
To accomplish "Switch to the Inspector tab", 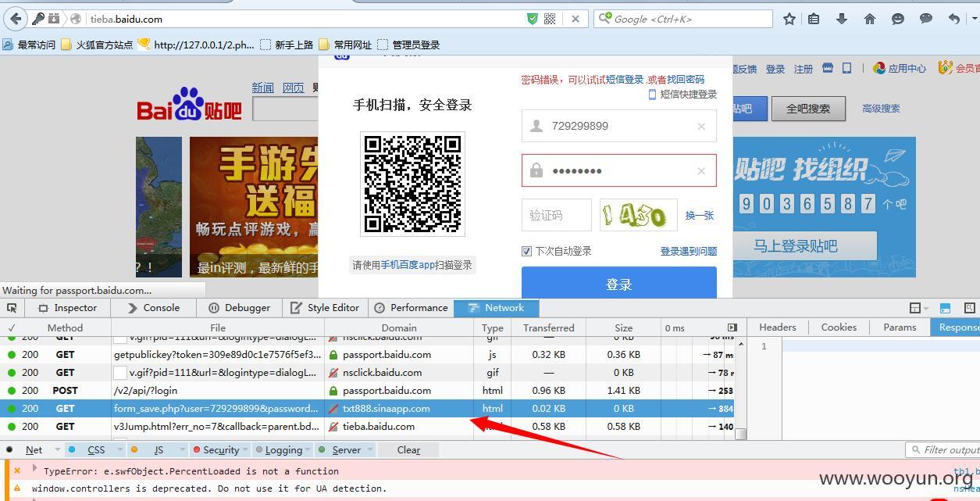I will coord(67,308).
